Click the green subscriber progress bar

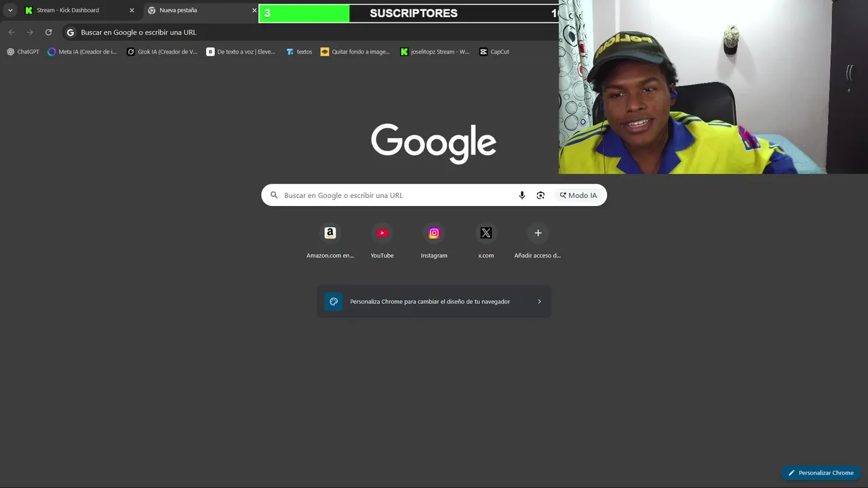tap(304, 13)
